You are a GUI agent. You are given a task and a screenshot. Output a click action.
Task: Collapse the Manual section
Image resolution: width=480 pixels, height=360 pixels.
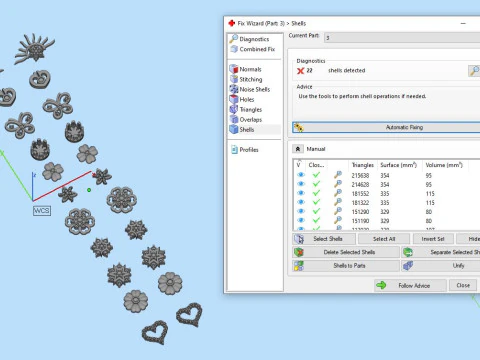coord(298,149)
